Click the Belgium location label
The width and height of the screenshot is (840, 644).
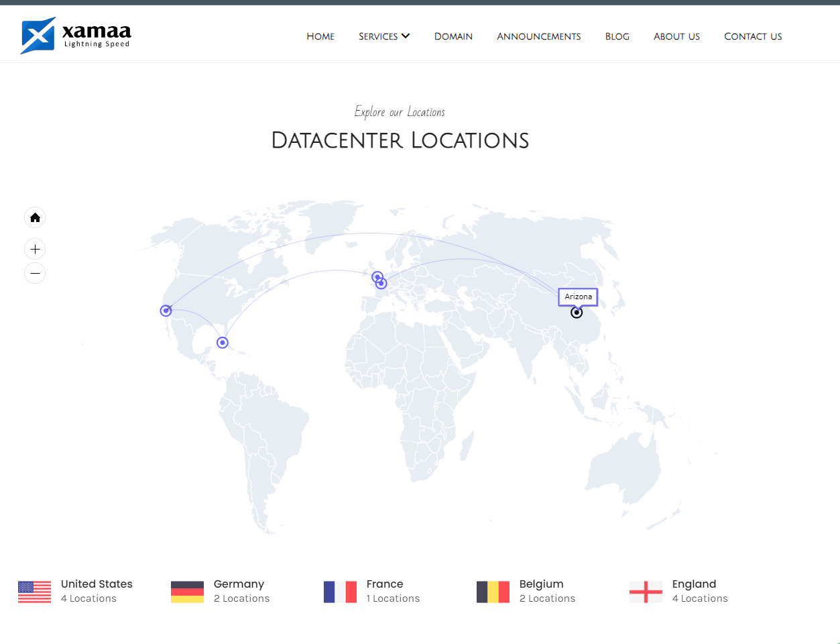tap(541, 584)
